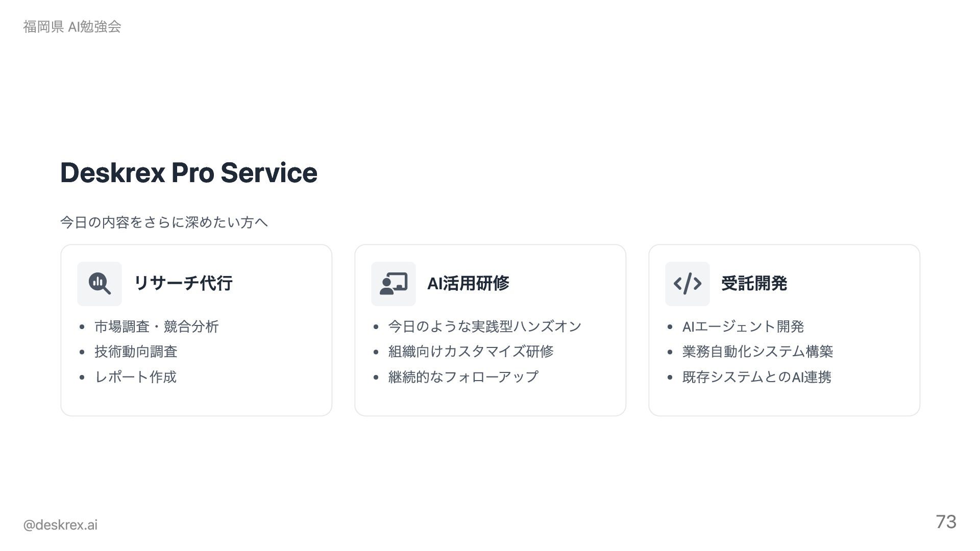Click the レポート作成 bullet item
This screenshot has width=980, height=551.
[x=136, y=377]
